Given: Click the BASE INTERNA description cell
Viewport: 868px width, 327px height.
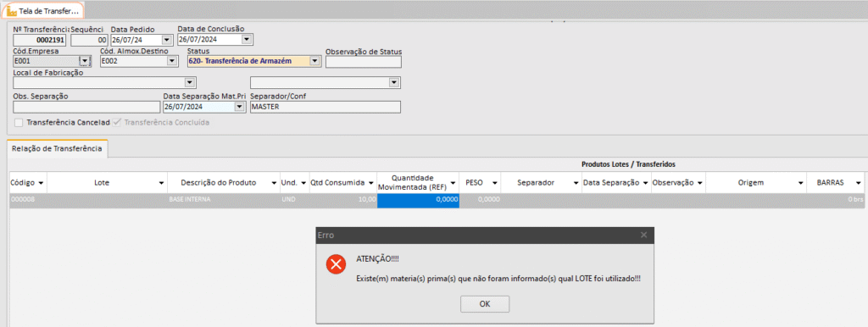Looking at the screenshot, I should 224,201.
